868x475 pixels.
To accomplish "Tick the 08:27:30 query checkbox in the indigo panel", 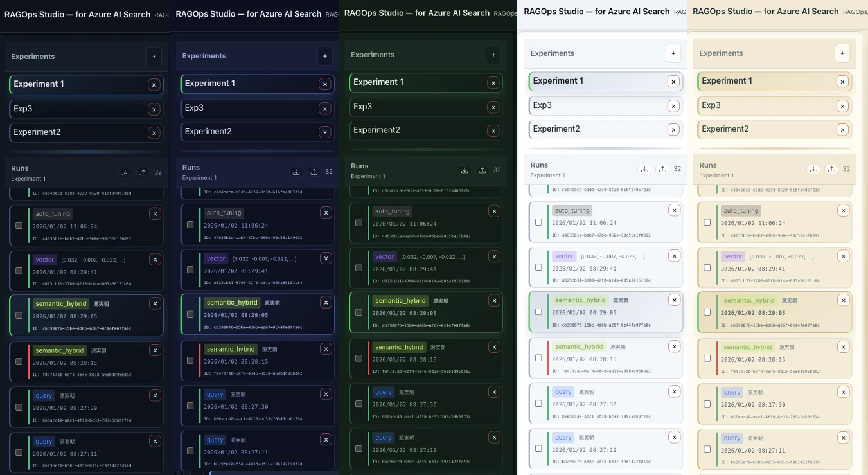I will click(x=190, y=406).
